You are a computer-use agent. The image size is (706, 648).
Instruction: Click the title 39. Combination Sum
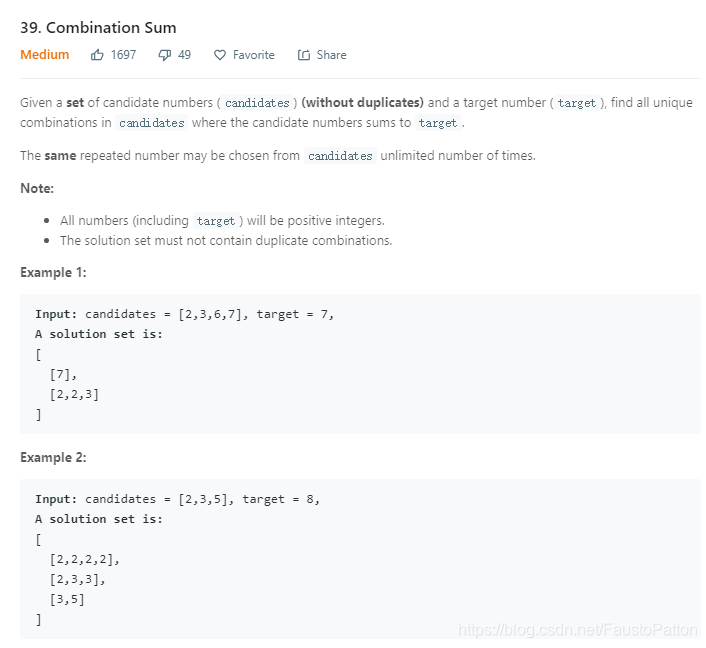[98, 27]
